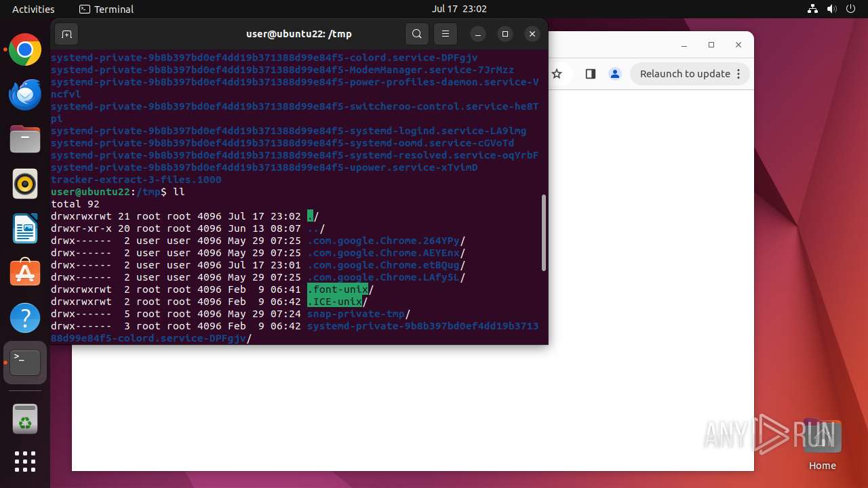
Task: Click the snap-private-tmp directory entry
Action: click(x=356, y=314)
